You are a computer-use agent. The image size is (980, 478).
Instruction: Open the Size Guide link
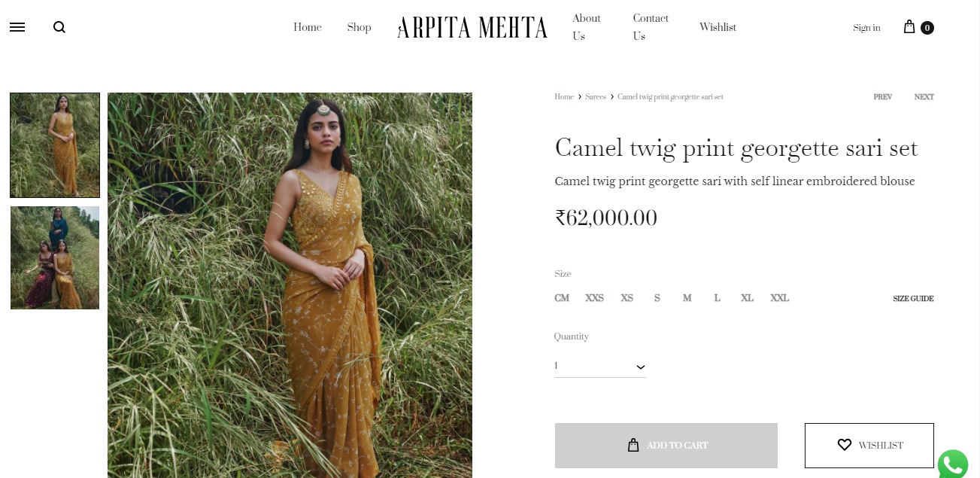(913, 299)
